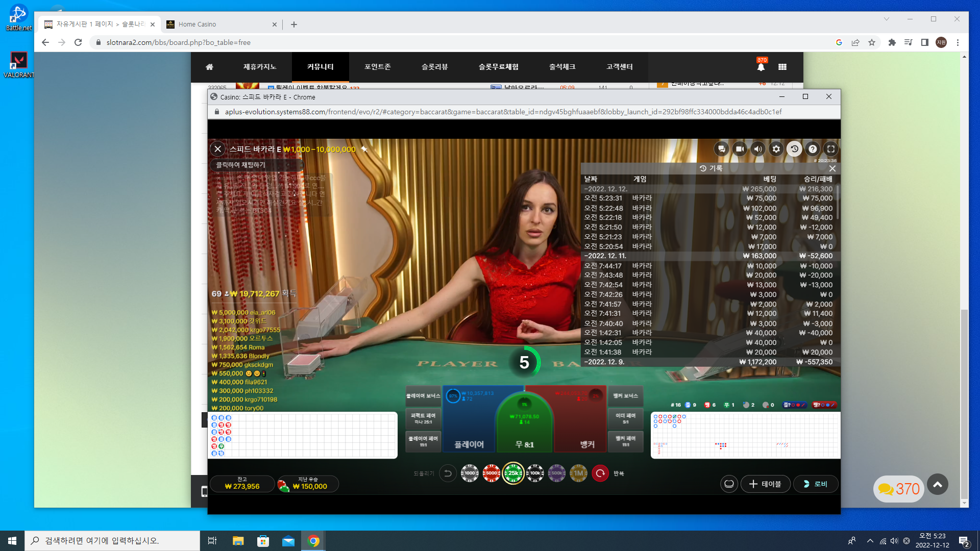Image resolution: width=980 pixels, height=551 pixels.
Task: Open the grid apps menu icon
Action: point(782,67)
